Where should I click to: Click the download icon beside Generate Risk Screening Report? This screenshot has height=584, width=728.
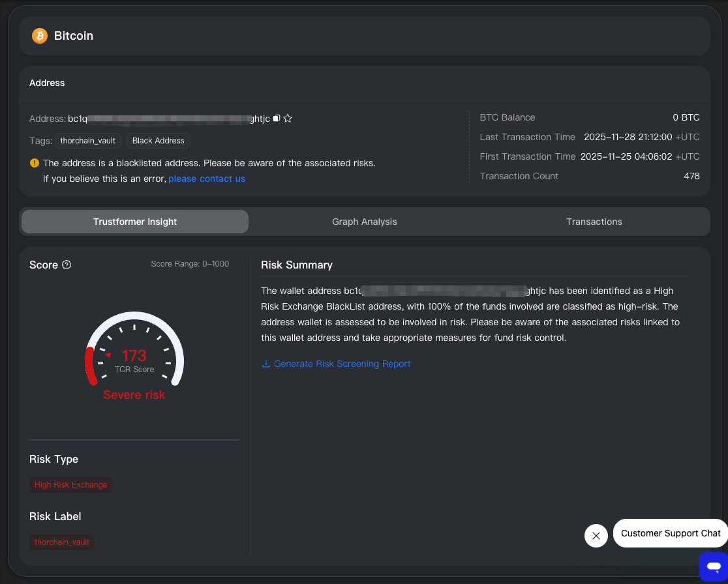pyautogui.click(x=265, y=364)
